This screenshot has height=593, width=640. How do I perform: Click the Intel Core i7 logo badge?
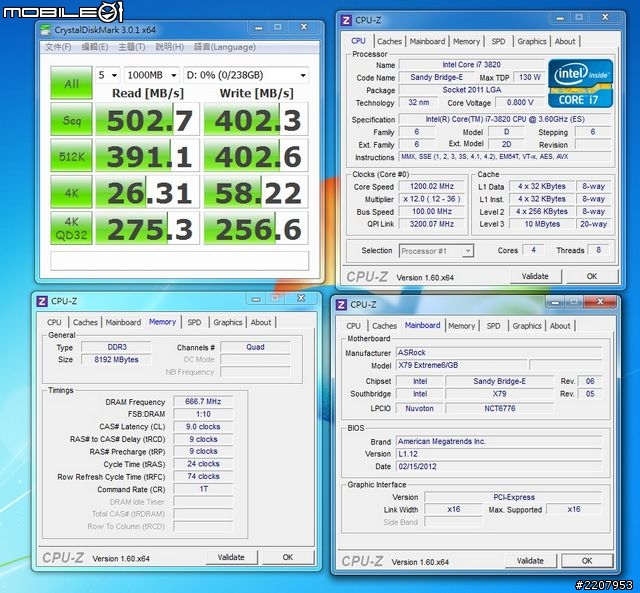pyautogui.click(x=580, y=83)
